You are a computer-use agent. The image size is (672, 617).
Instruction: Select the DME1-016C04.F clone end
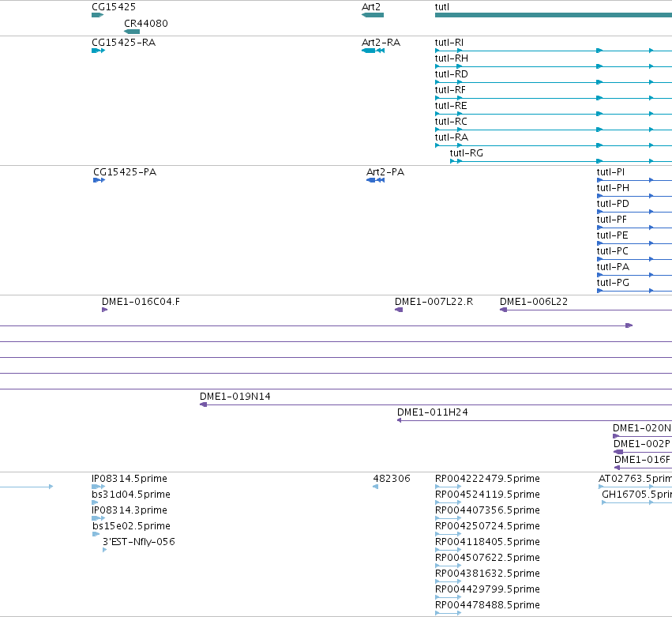click(104, 310)
